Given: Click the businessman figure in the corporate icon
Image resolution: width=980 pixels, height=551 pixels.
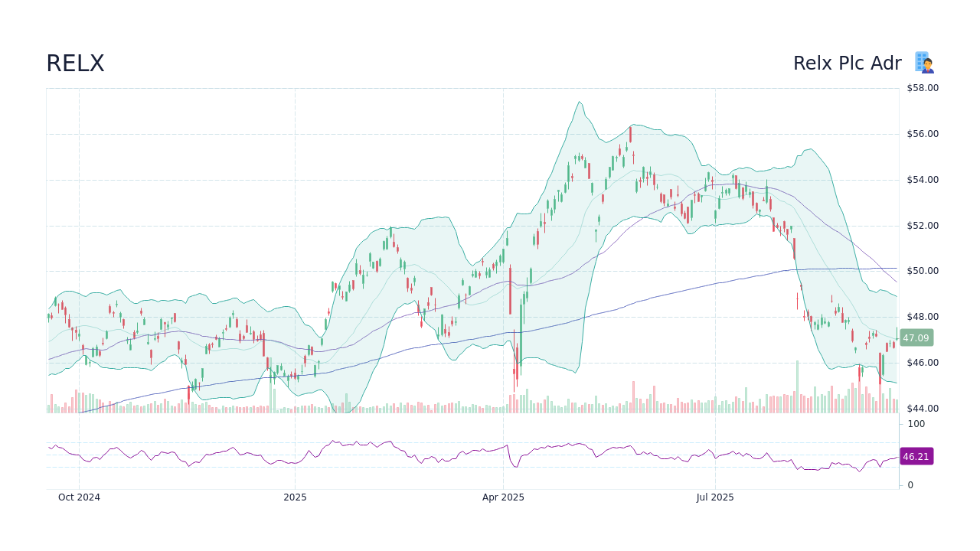Looking at the screenshot, I should (x=927, y=66).
